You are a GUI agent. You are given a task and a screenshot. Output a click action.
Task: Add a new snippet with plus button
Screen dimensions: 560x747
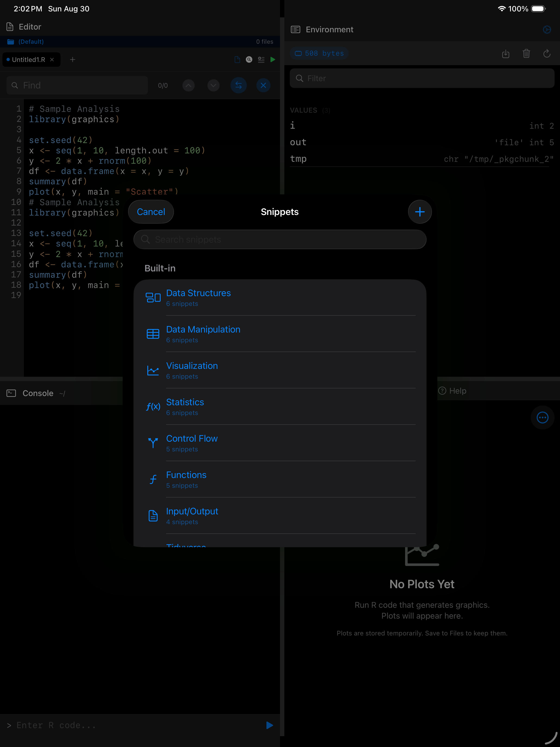pos(419,212)
